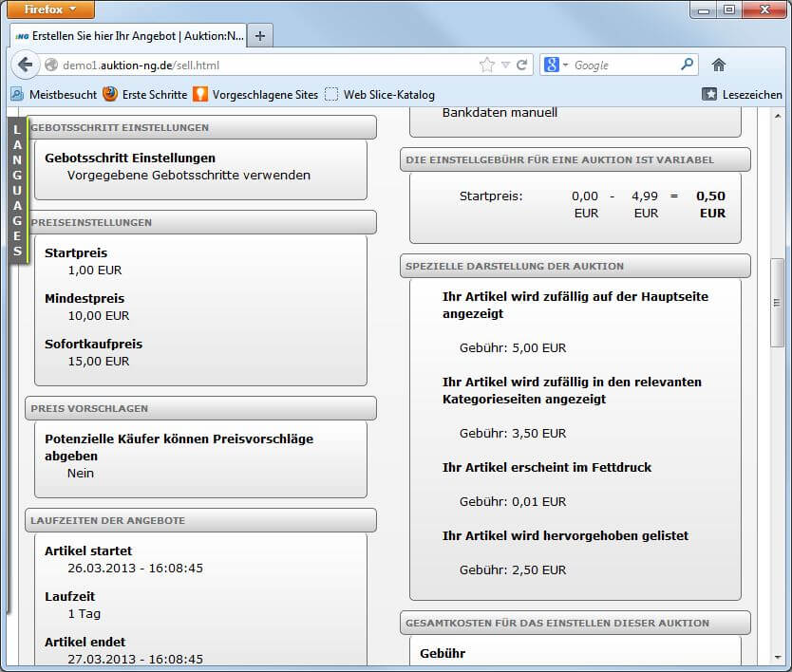Open the Lesezeichen bookmarks menu
This screenshot has height=672, width=792.
[742, 94]
